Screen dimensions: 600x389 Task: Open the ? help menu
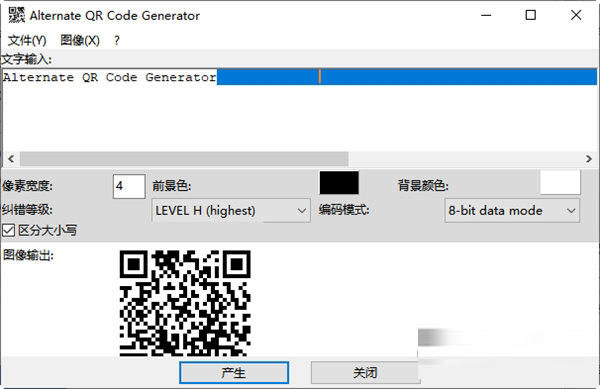117,40
